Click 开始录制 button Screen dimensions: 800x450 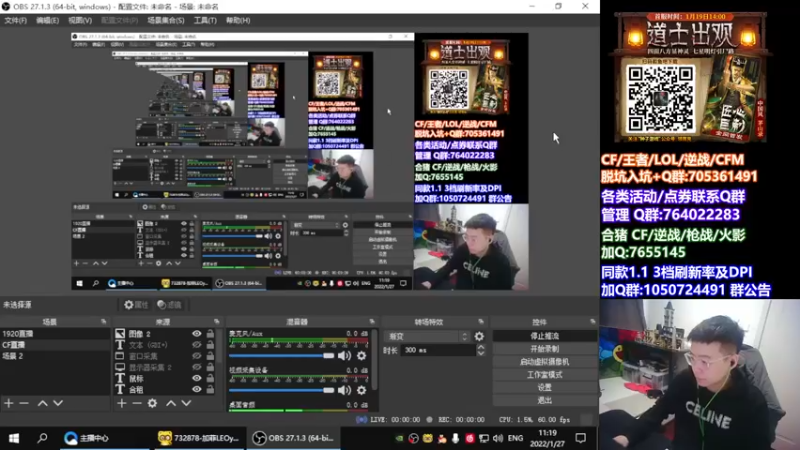(x=544, y=349)
